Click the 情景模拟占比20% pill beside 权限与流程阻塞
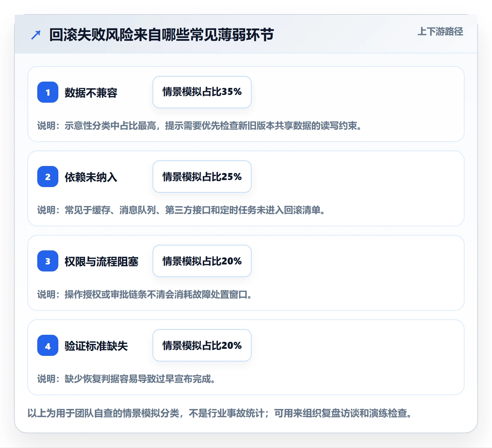Screen dimensions: 492x448 point(202,261)
